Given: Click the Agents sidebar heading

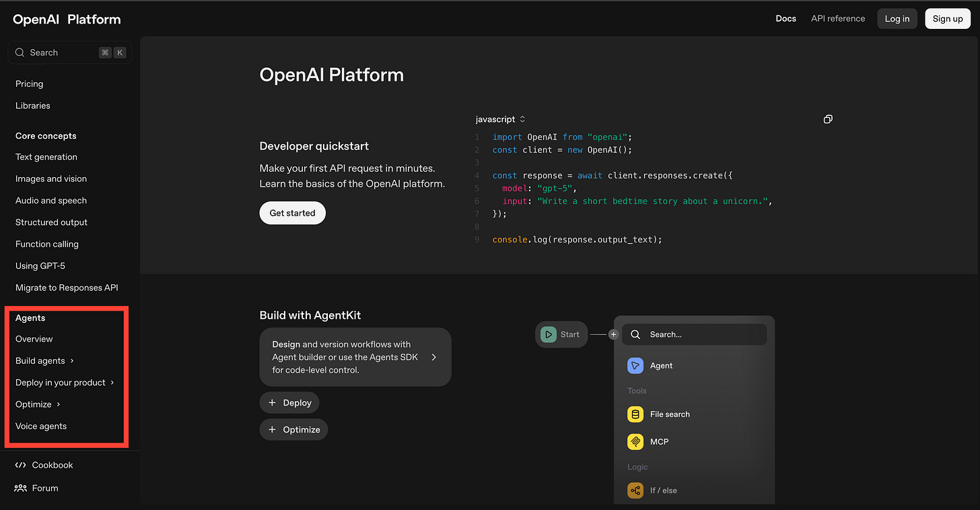Looking at the screenshot, I should 30,318.
